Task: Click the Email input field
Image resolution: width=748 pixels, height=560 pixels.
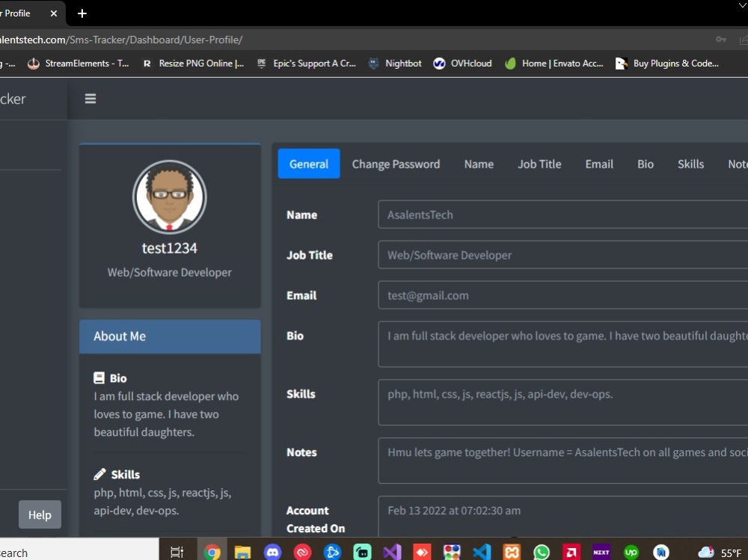Action: (563, 295)
